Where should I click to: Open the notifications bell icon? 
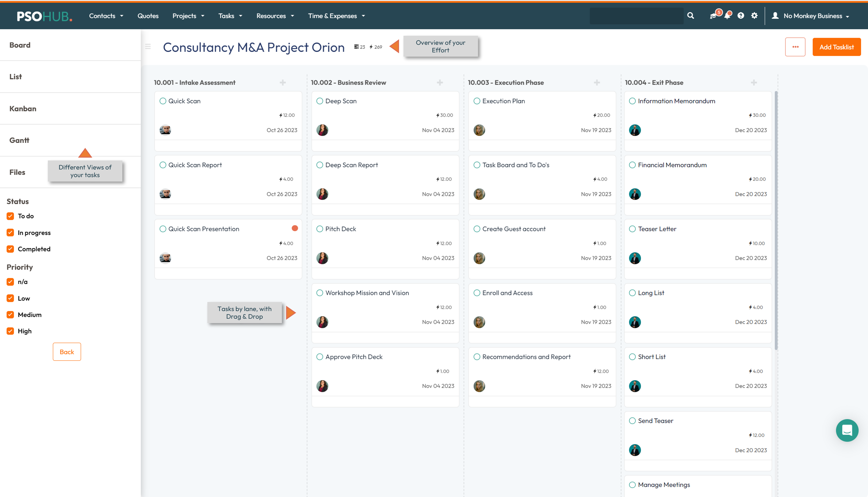click(x=727, y=16)
